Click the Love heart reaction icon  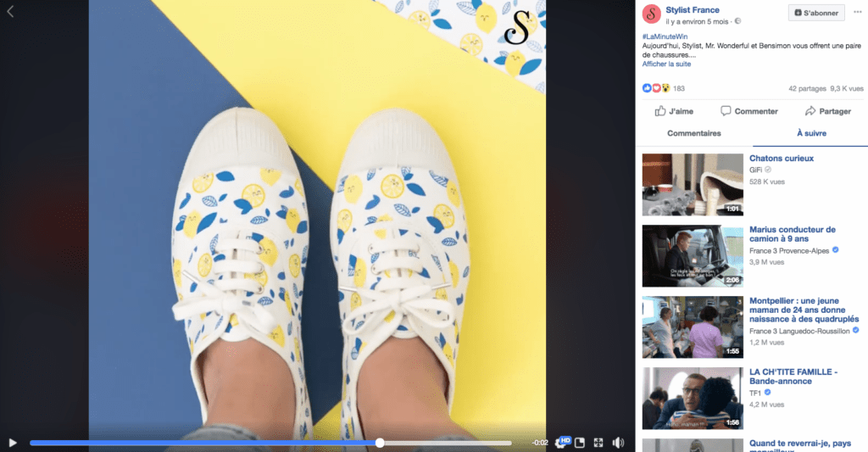[656, 88]
